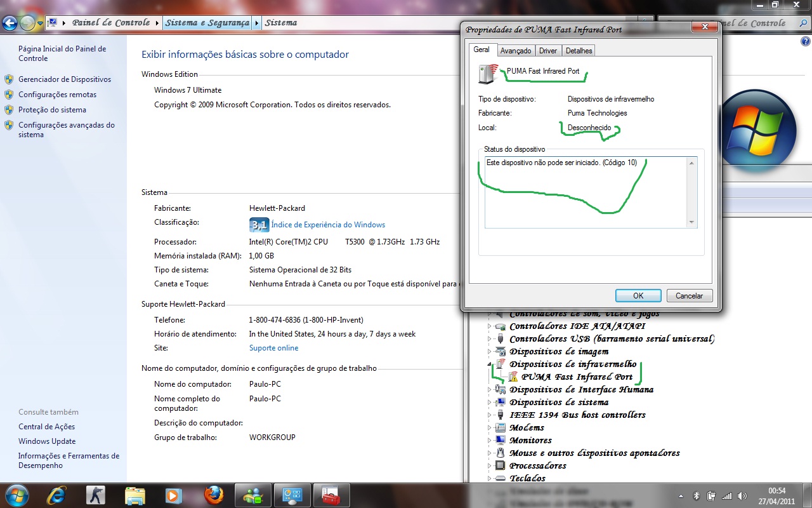Screen dimensions: 812x508
Task: Open the blue Help question mark icon
Action: tap(806, 41)
